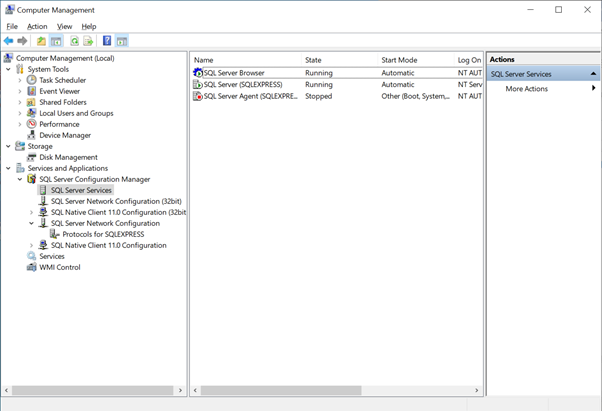Image resolution: width=602 pixels, height=411 pixels.
Task: Click tree pane scroll right arrow
Action: point(180,390)
